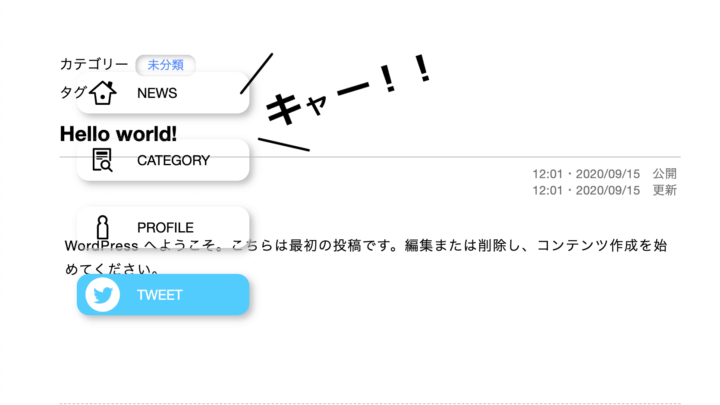Screen dimensions: 720x405
Task: Click the タグ label
Action: pyautogui.click(x=73, y=92)
